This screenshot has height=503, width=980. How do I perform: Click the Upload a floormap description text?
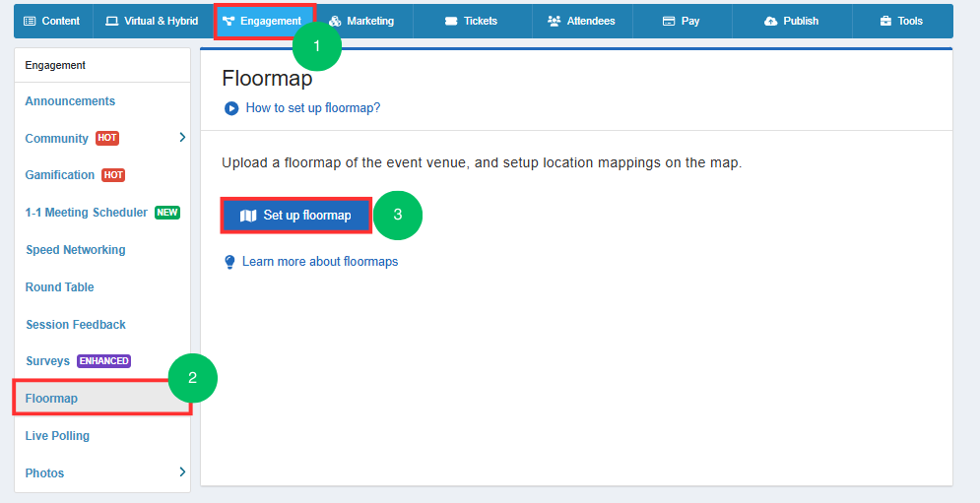tap(482, 163)
